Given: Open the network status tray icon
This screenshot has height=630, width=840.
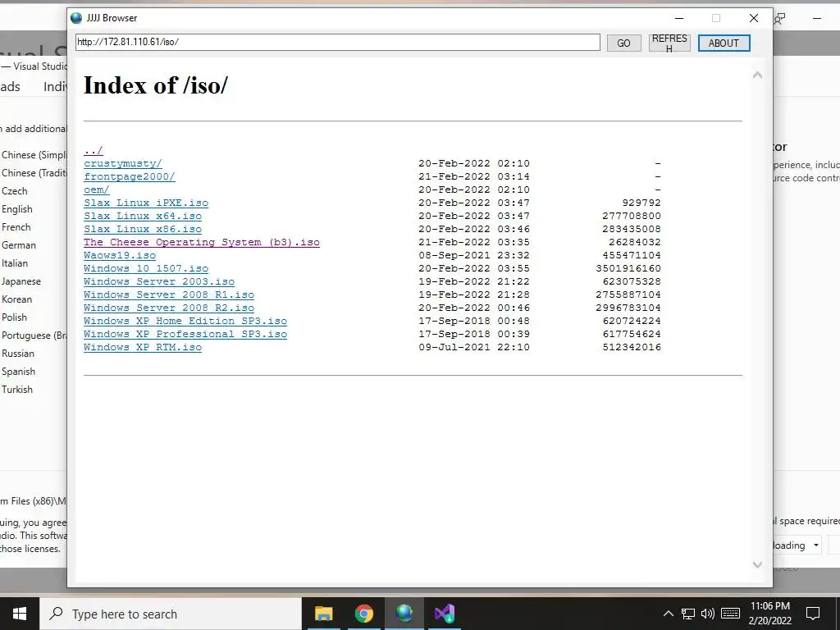Looking at the screenshot, I should pos(688,614).
